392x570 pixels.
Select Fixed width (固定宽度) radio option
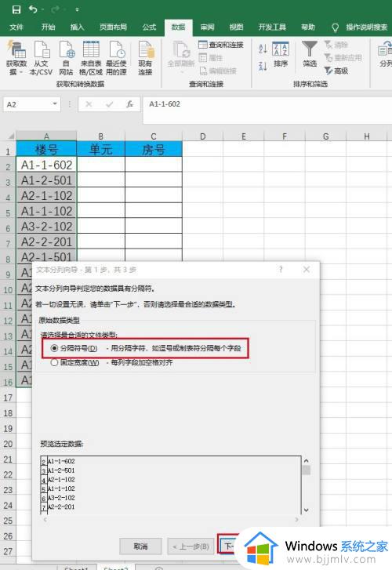tap(55, 362)
